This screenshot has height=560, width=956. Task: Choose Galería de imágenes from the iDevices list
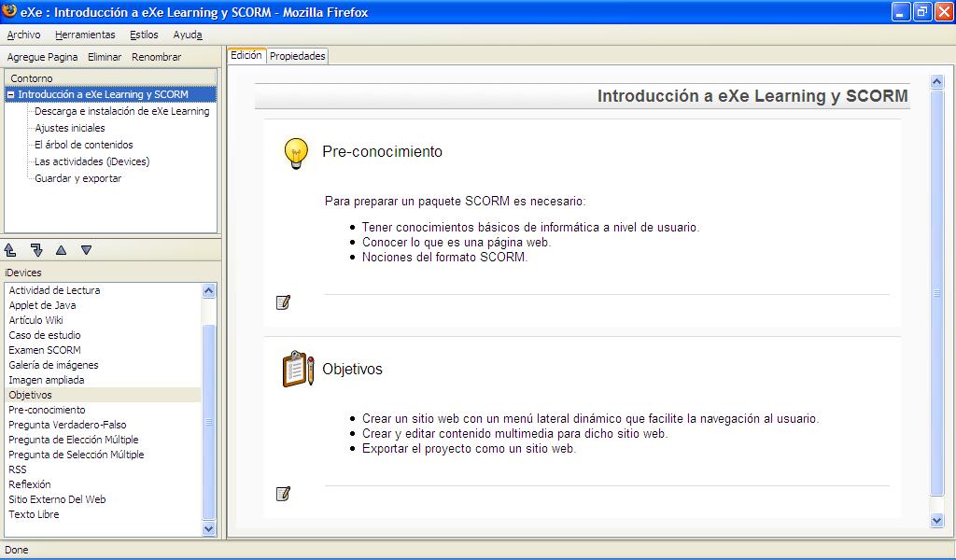pos(53,365)
